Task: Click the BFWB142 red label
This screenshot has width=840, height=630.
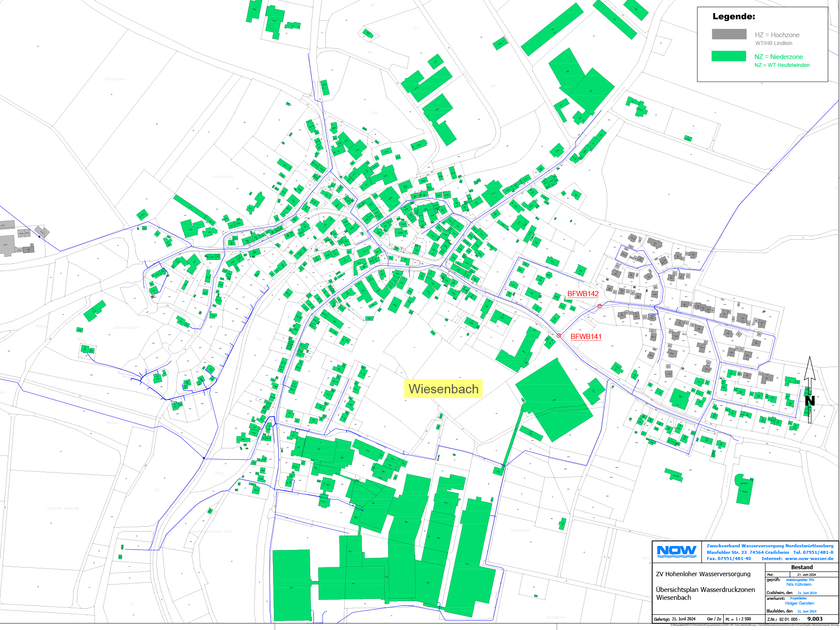Action: point(583,294)
